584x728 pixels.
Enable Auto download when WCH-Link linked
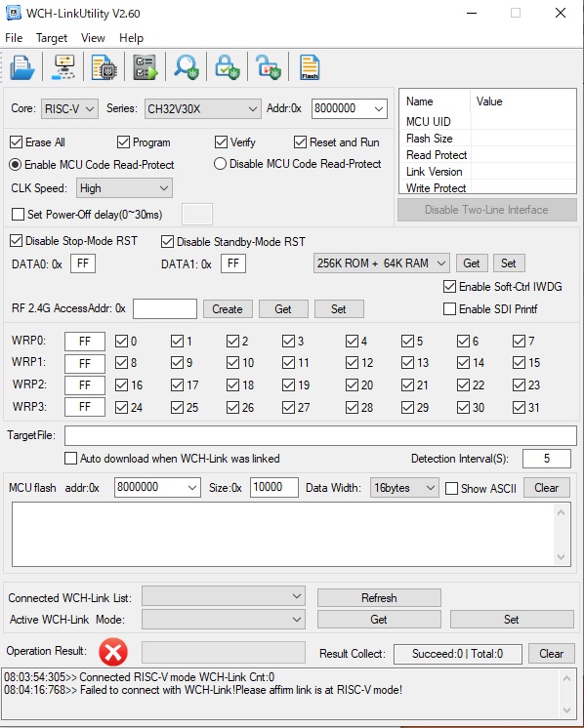pyautogui.click(x=70, y=459)
